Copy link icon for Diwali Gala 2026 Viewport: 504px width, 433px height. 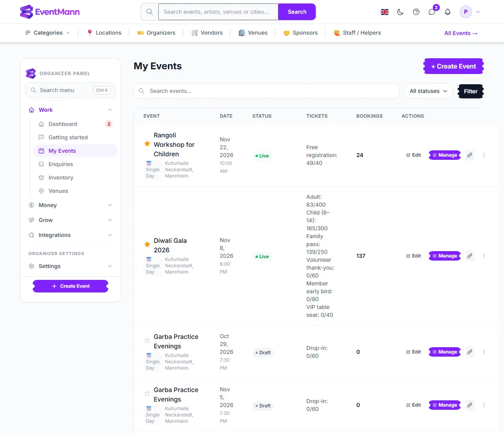click(x=470, y=256)
